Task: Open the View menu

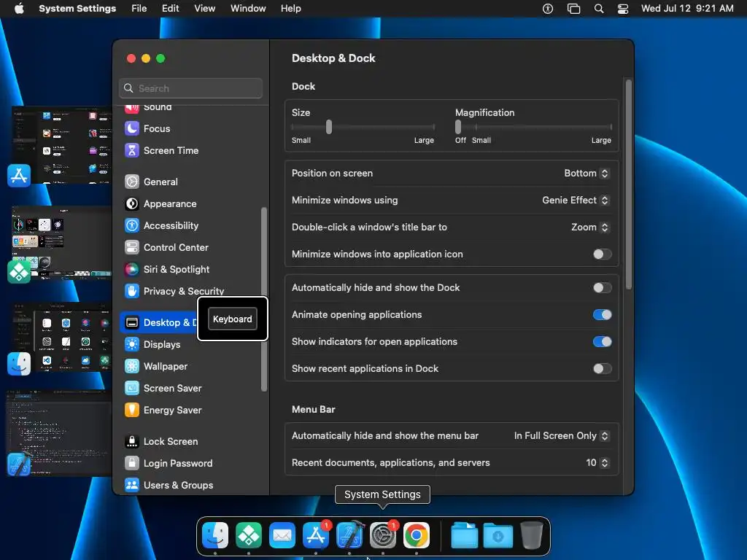Action: (205, 9)
